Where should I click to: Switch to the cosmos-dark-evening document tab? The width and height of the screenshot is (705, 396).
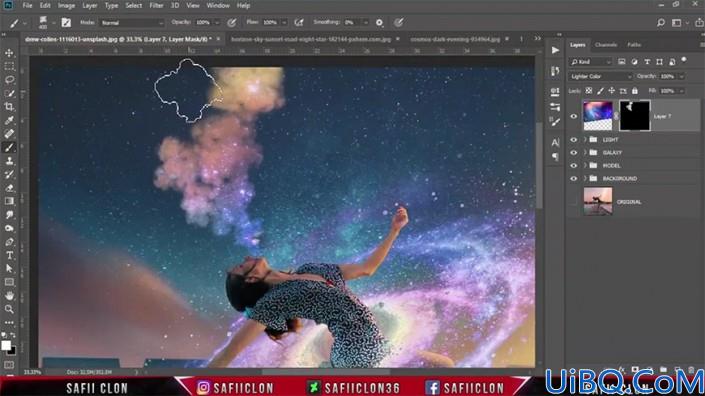[455, 40]
